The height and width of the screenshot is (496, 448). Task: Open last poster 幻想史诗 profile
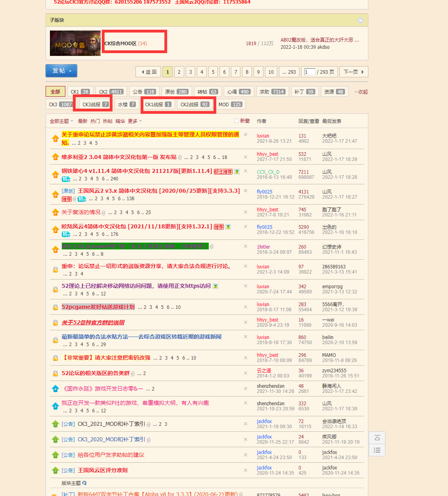[332, 247]
